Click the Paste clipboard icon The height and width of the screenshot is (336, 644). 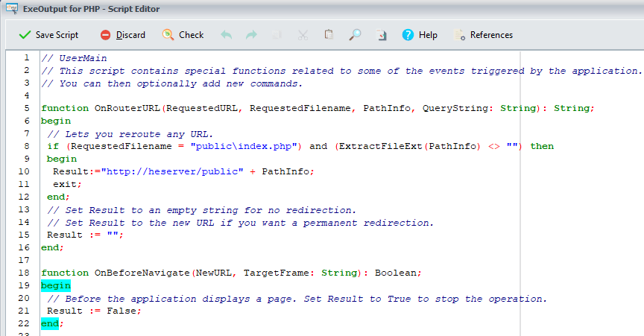point(329,35)
